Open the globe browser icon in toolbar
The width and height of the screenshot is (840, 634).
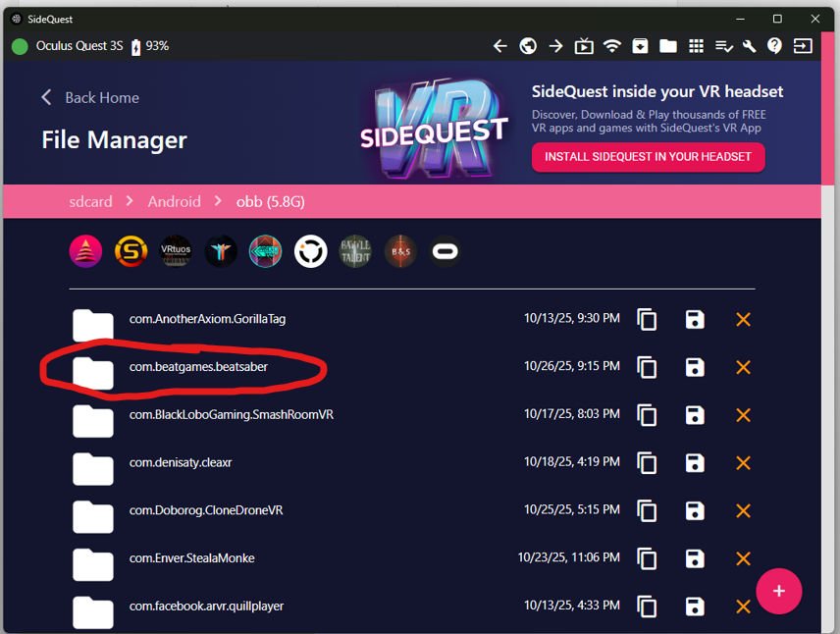click(x=528, y=46)
